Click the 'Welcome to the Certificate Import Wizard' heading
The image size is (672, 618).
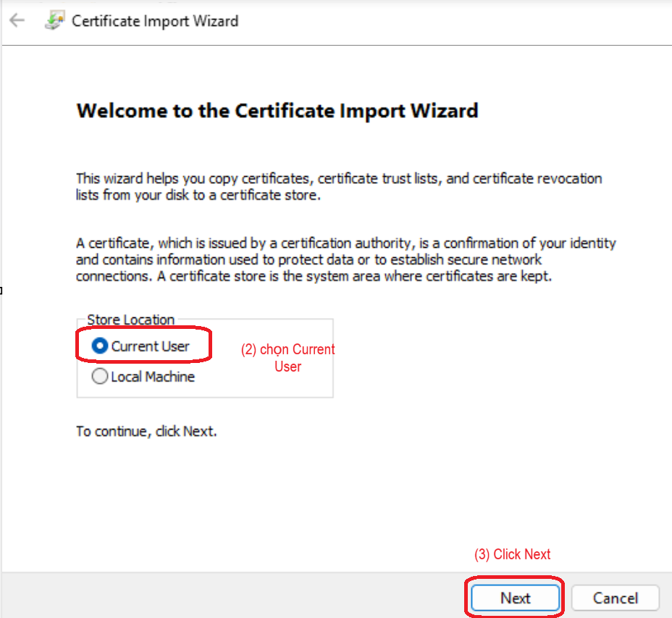point(277,111)
